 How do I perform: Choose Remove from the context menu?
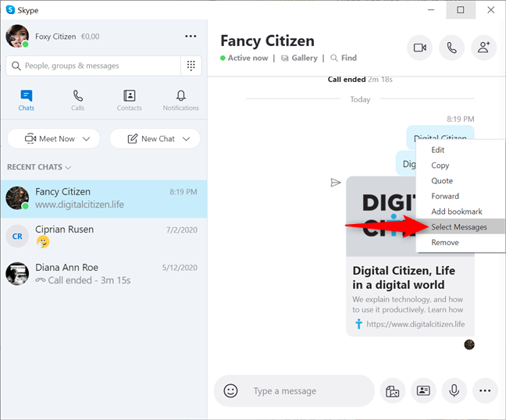click(461, 242)
